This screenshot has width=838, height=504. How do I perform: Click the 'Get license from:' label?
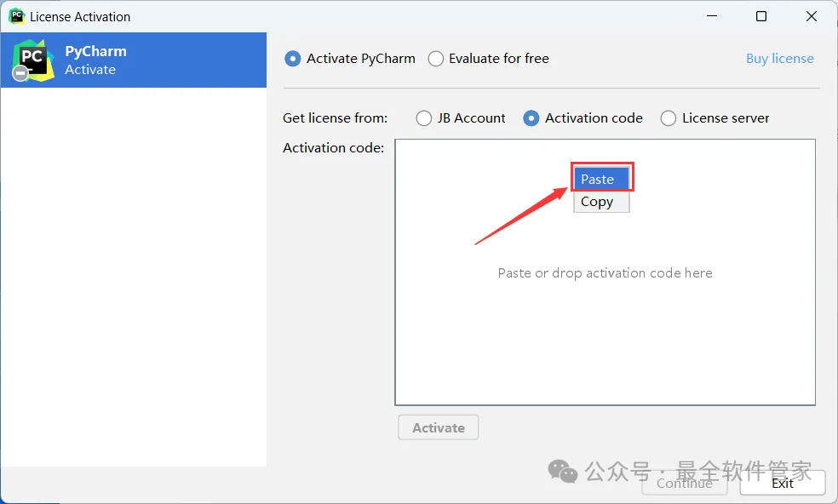tap(335, 118)
